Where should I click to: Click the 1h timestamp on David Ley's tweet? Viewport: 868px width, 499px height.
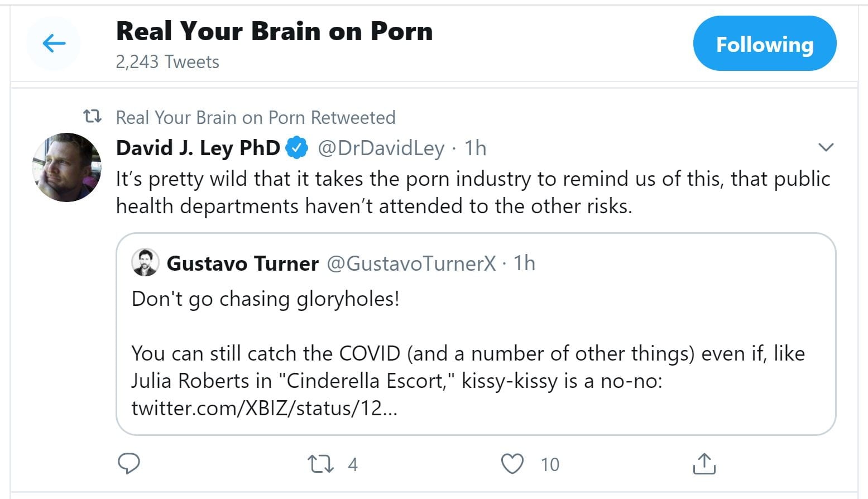point(475,148)
